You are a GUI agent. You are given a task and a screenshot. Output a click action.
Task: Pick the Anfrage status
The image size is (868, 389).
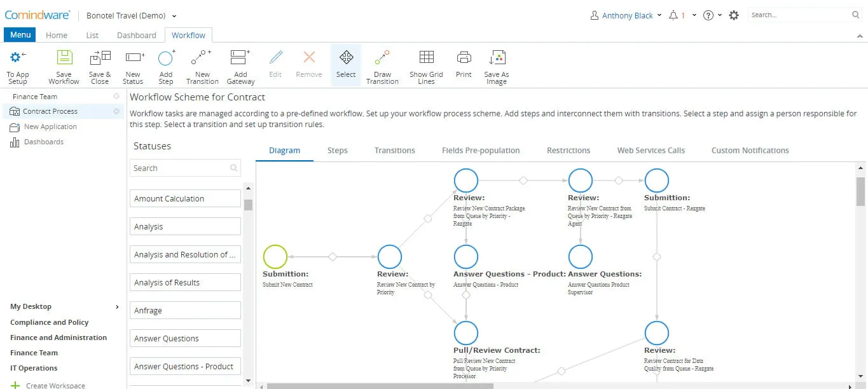coord(185,310)
